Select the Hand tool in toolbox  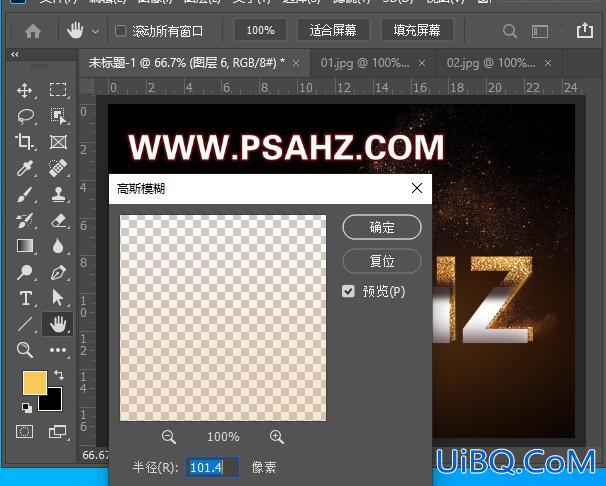[58, 324]
